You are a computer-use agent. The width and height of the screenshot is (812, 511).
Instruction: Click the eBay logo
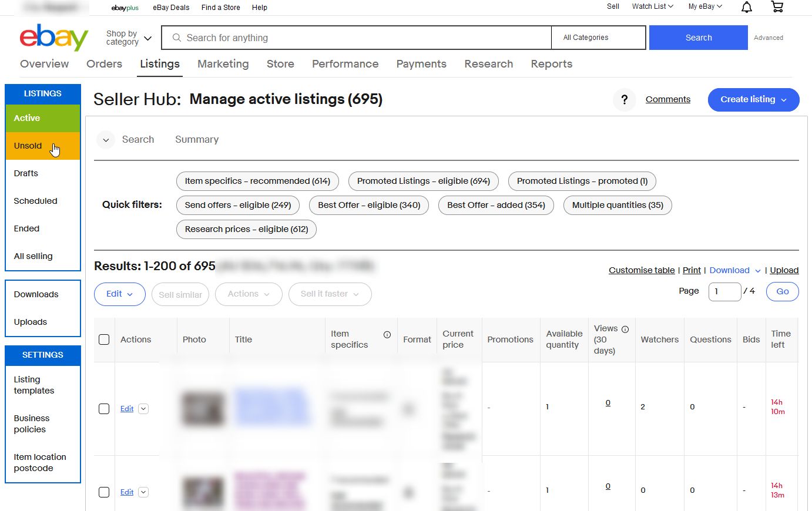pos(53,38)
